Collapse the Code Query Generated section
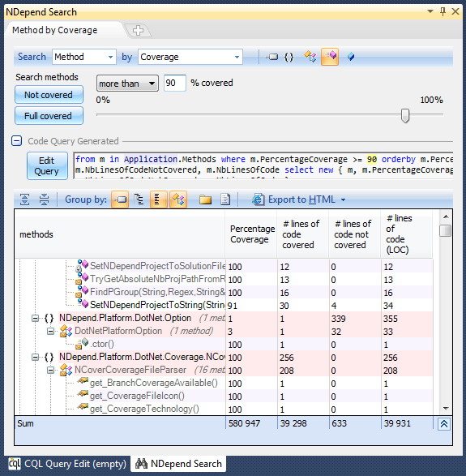The width and height of the screenshot is (466, 476). [x=17, y=141]
